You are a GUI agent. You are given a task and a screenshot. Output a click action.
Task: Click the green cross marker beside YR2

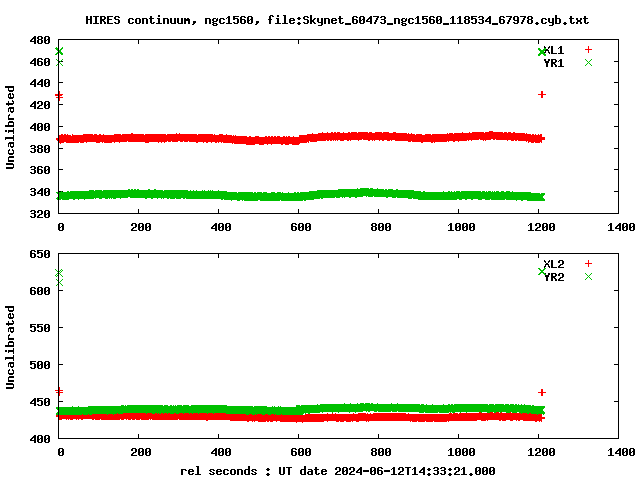tap(588, 277)
